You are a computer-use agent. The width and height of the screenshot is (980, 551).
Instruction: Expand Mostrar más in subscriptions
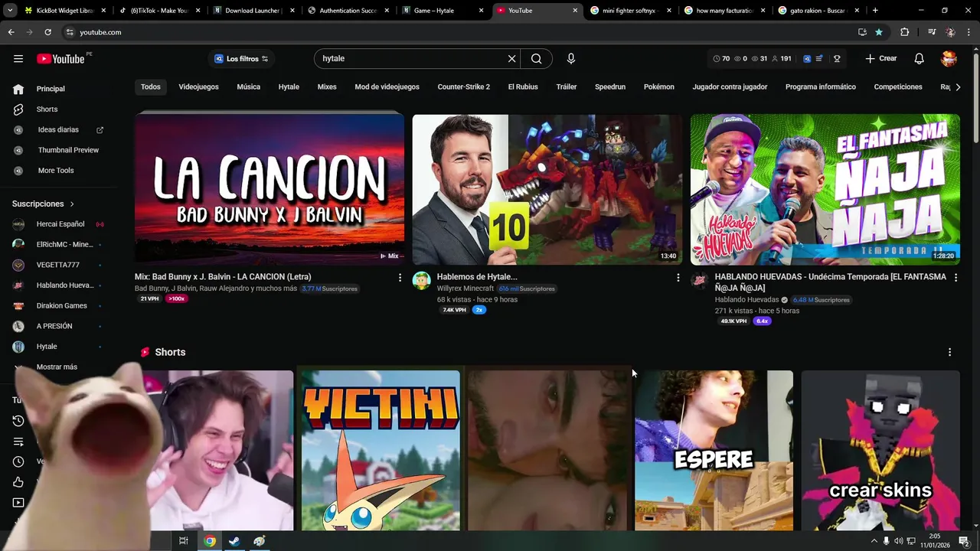point(58,367)
